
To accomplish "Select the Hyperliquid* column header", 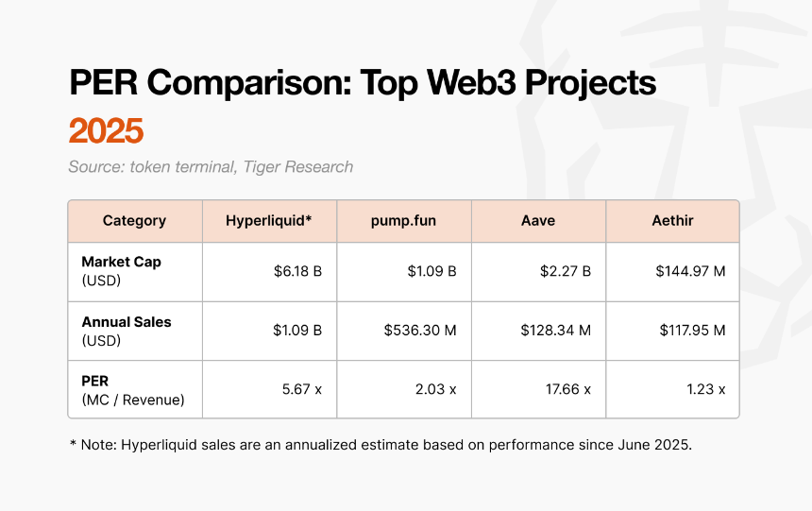I will click(269, 221).
